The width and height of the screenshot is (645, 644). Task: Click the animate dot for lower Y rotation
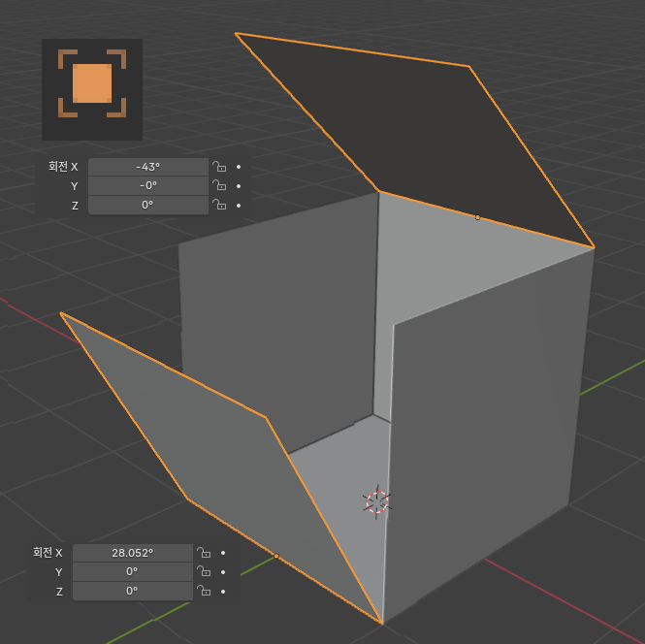(223, 572)
